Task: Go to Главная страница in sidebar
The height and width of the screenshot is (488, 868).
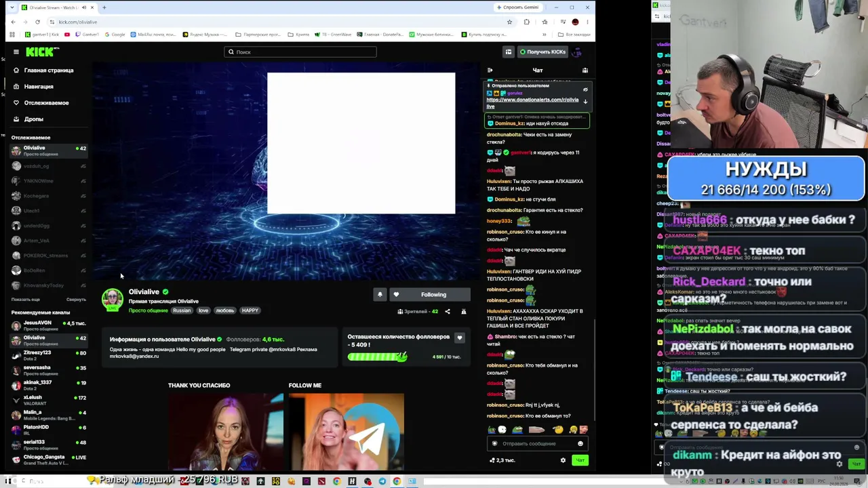Action: 49,70
